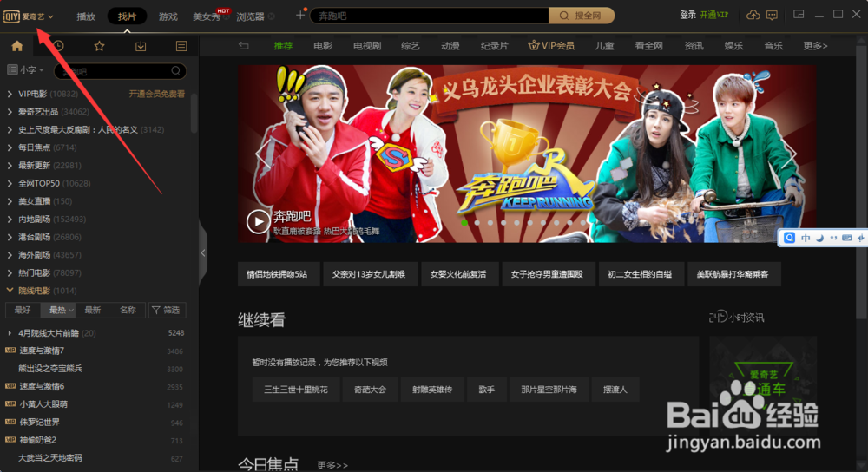
Task: Click the cloud upload icon
Action: pos(753,15)
